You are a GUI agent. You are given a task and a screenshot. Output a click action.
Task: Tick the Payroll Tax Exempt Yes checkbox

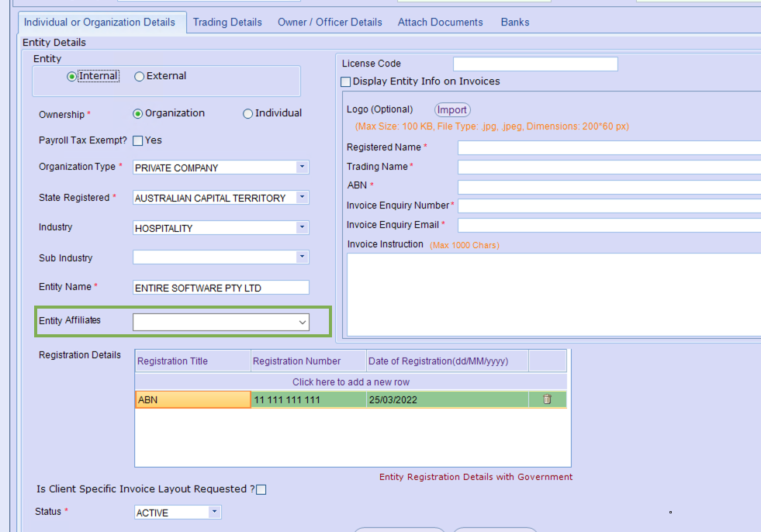(x=138, y=141)
